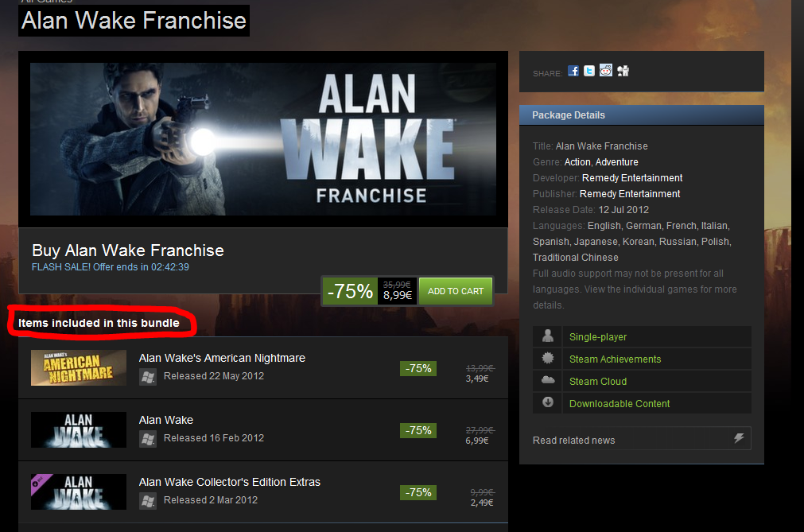The image size is (804, 532).
Task: Click the Downloadable Content arrow icon
Action: (548, 402)
